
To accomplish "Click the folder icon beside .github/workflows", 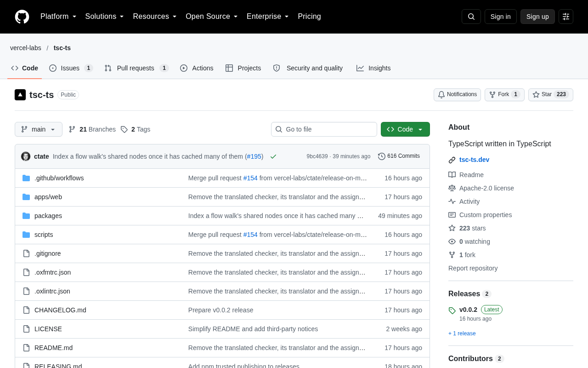I will click(x=26, y=178).
